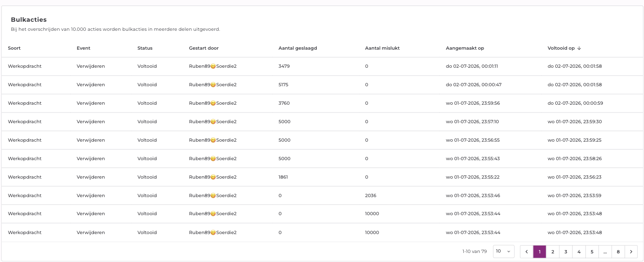Go to the next page with the right chevron
The image size is (644, 262).
point(631,252)
